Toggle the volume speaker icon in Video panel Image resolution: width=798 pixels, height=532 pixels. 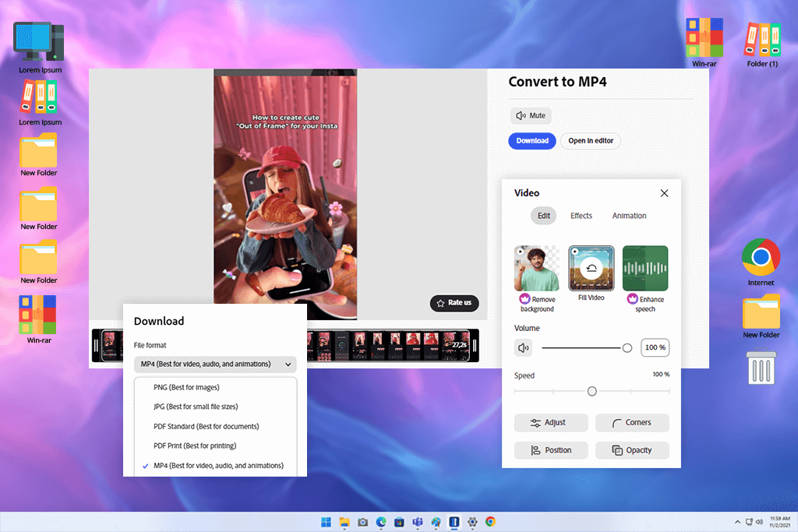[x=523, y=348]
